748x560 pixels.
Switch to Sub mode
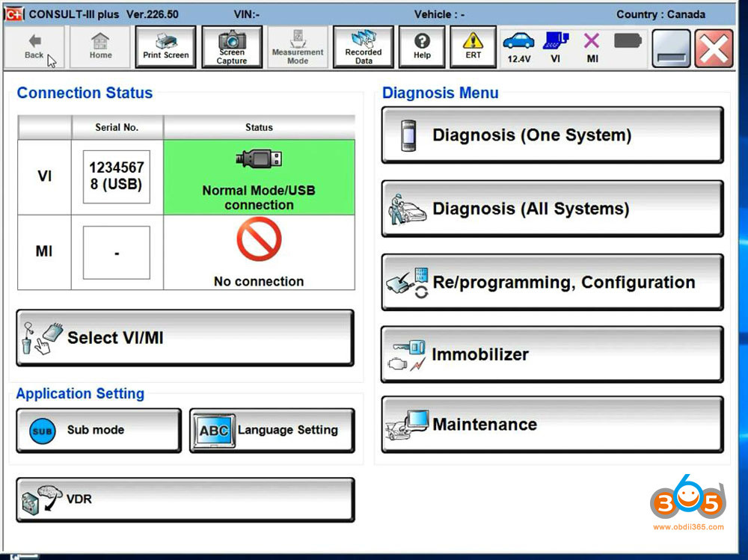(x=99, y=431)
